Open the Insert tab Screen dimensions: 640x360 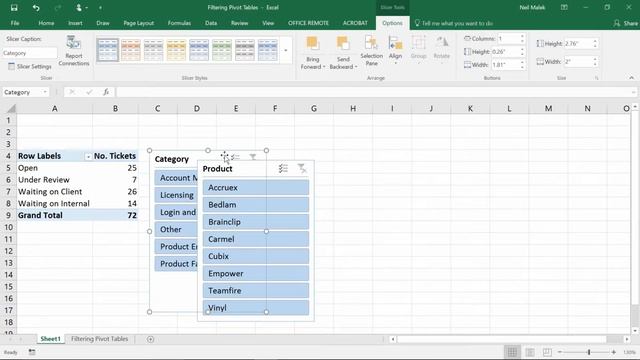[75, 23]
